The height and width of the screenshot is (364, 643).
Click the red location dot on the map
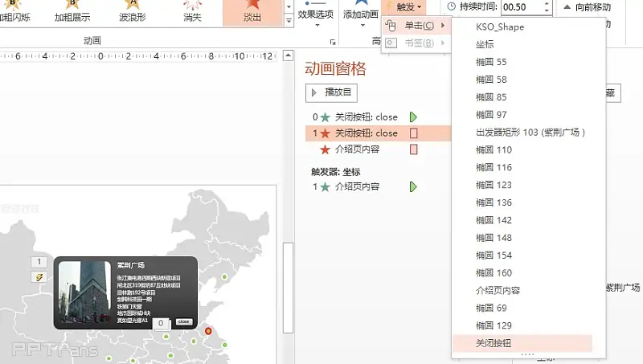click(207, 331)
